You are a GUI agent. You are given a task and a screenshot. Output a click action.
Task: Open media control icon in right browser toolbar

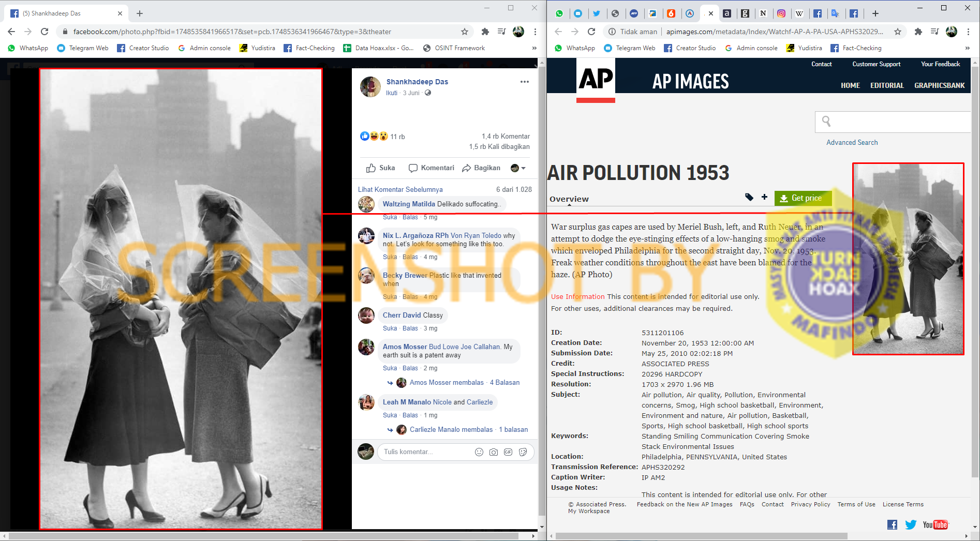(x=934, y=32)
